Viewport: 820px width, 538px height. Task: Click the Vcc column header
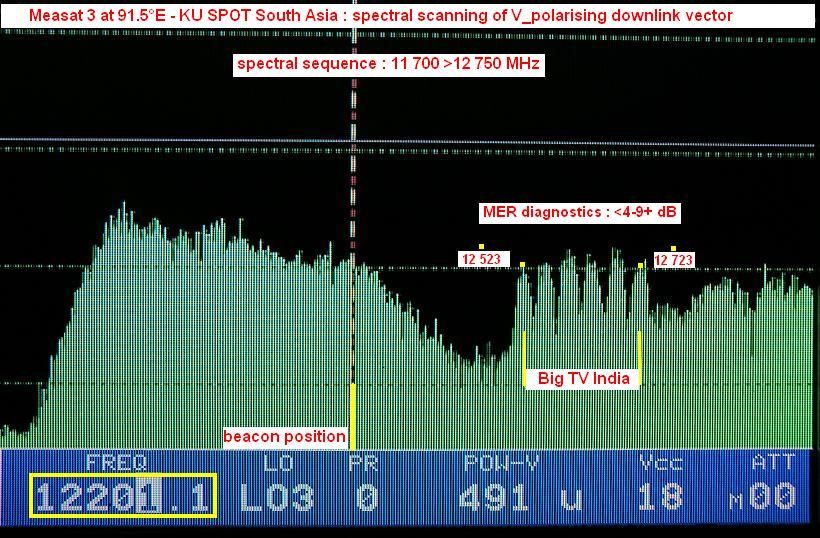[x=660, y=462]
